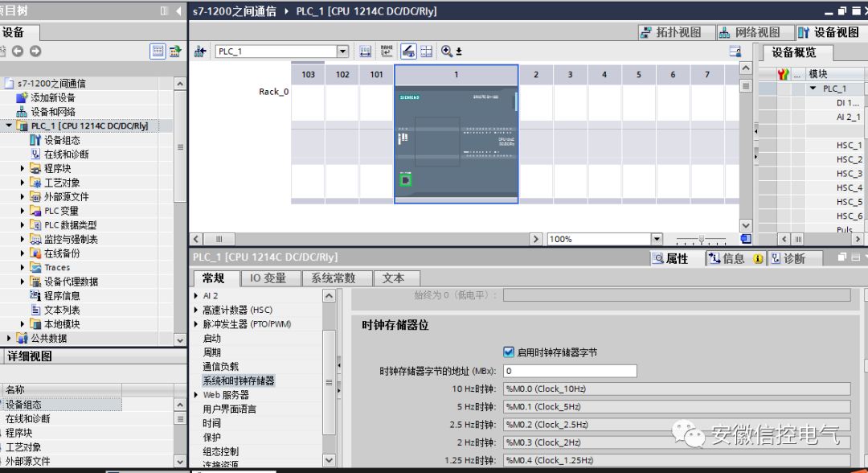Open the 100% zoom level dropdown
This screenshot has width=868, height=473.
click(657, 238)
